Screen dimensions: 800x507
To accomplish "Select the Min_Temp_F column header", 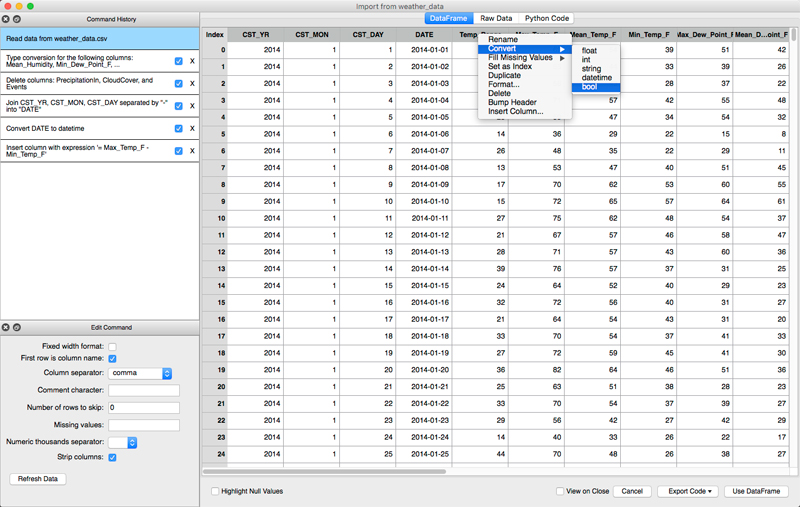I will point(648,35).
